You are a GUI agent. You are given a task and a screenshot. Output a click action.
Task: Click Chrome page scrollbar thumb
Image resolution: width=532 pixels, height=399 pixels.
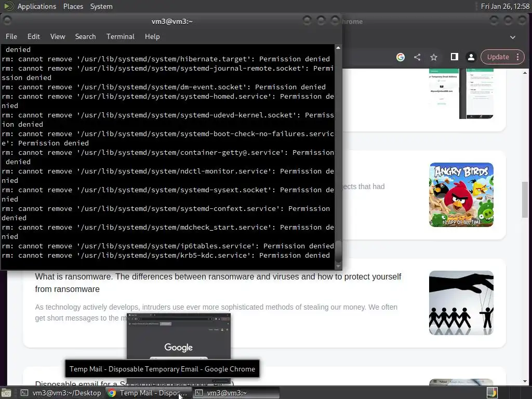coord(525,199)
